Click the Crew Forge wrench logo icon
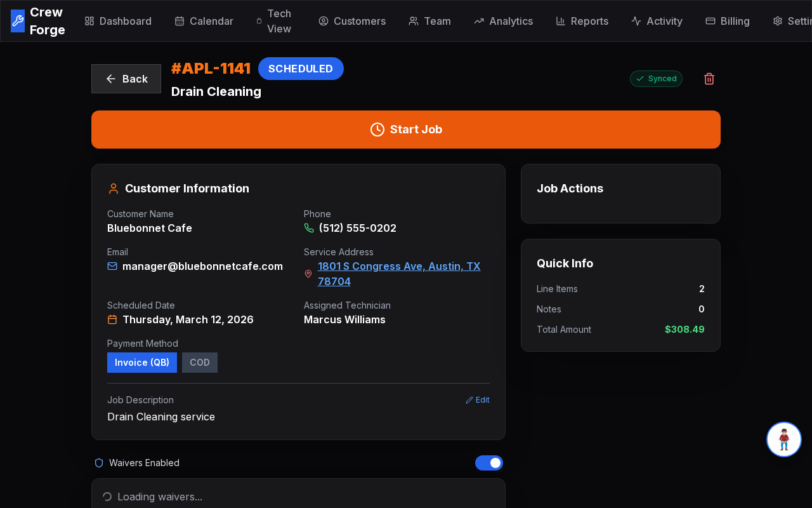This screenshot has height=508, width=812. click(x=18, y=21)
